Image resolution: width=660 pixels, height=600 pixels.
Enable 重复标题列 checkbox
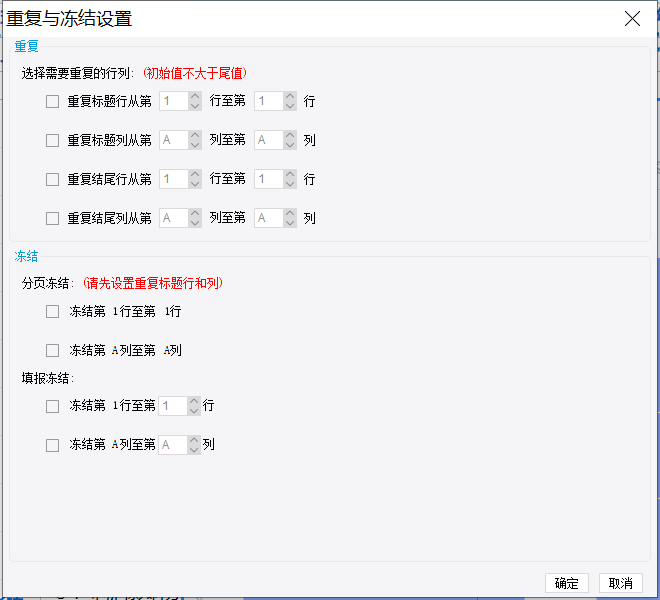coord(52,140)
